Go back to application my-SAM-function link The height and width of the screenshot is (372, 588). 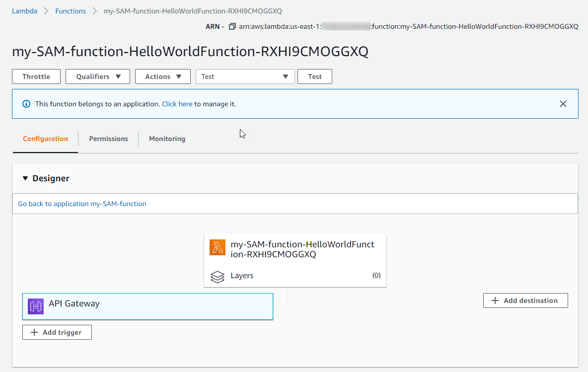point(82,204)
